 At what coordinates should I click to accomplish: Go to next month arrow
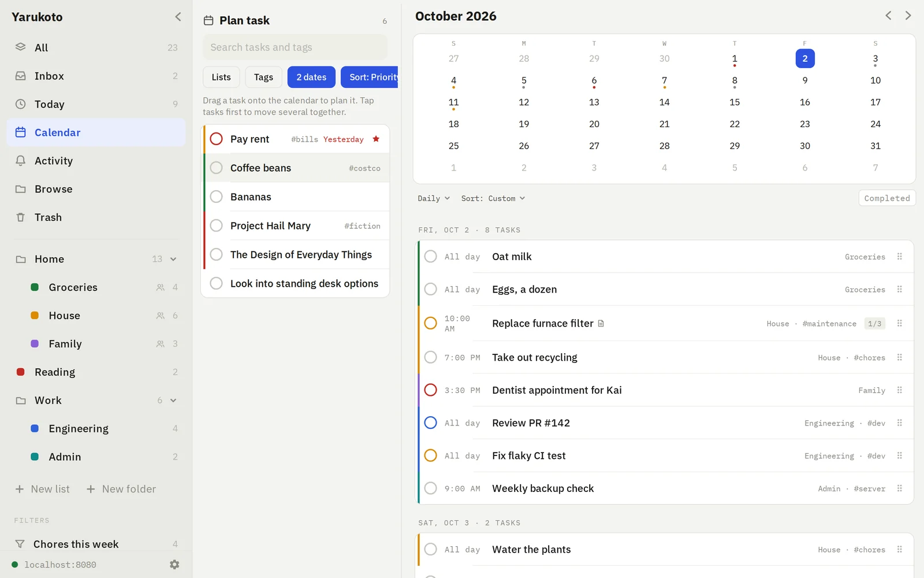click(x=908, y=16)
